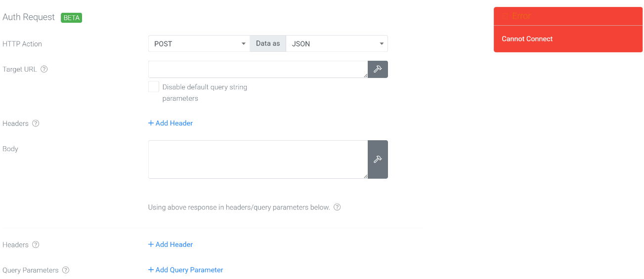Click the warning icon in the Error notification
The height and width of the screenshot is (279, 644).
point(505,16)
